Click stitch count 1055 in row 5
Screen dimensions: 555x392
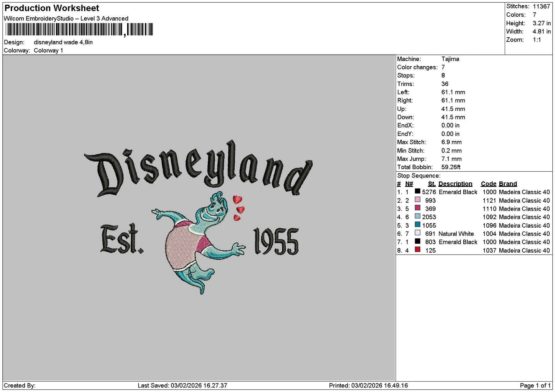(x=429, y=226)
